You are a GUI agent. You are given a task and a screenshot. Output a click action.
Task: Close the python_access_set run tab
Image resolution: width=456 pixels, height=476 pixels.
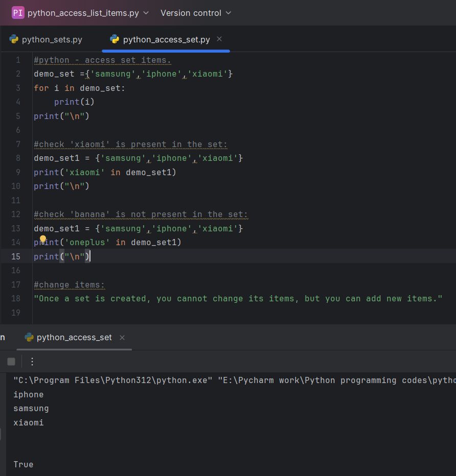[x=122, y=338]
